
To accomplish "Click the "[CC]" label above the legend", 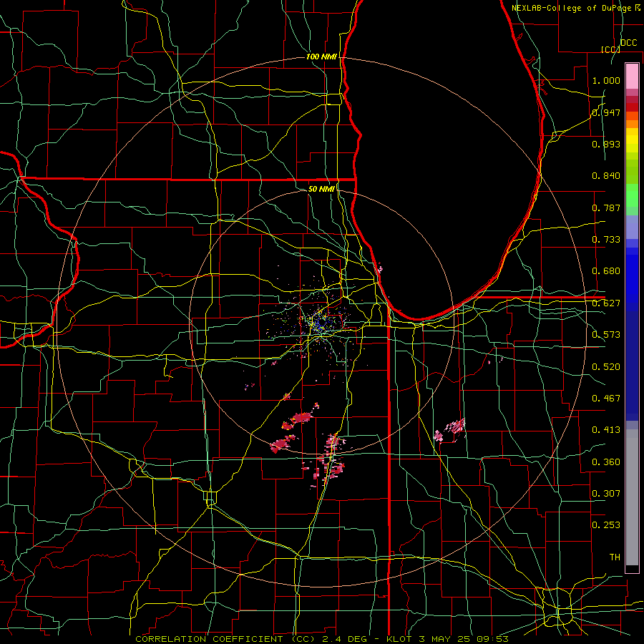I will point(610,49).
